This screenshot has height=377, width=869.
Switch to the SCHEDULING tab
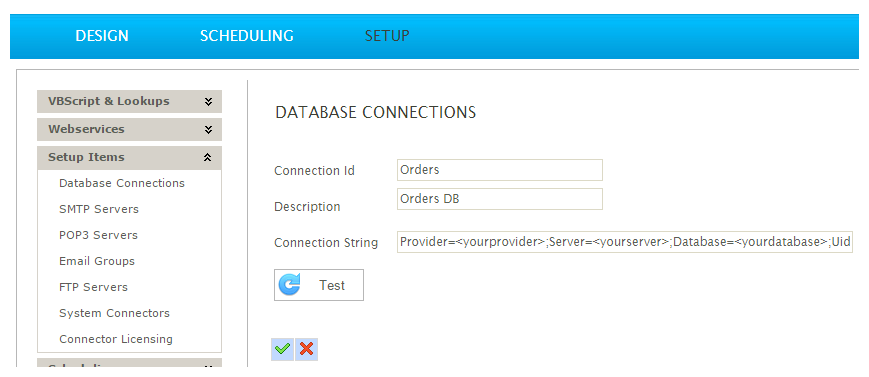coord(247,36)
